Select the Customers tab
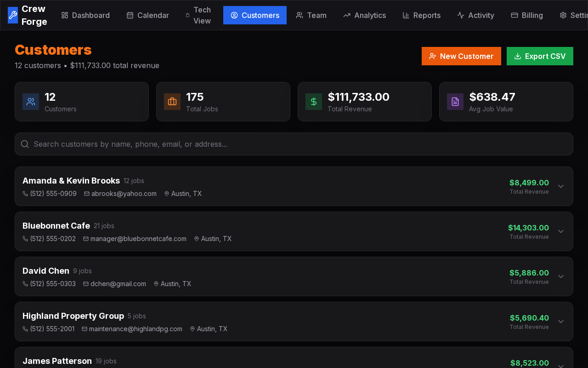 click(x=255, y=15)
